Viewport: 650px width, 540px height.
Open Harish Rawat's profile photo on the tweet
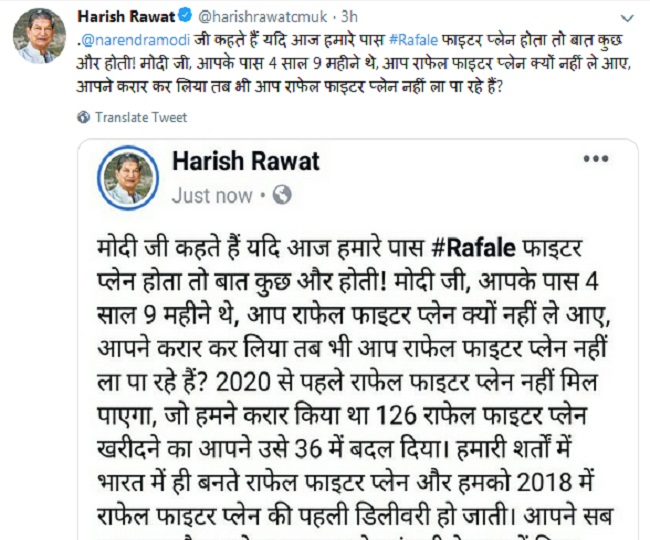click(39, 36)
